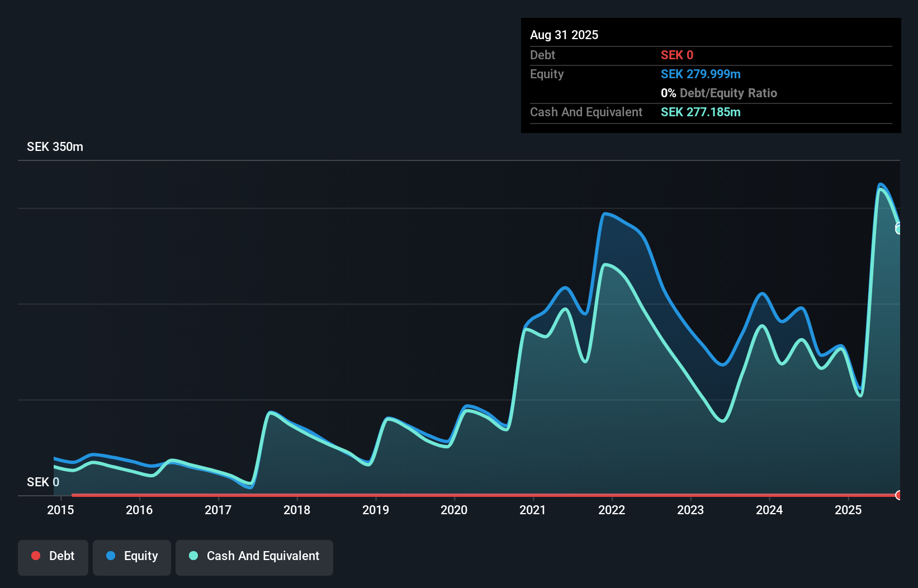
Task: Click the SEK 279.999m Equity value link
Action: click(x=701, y=74)
